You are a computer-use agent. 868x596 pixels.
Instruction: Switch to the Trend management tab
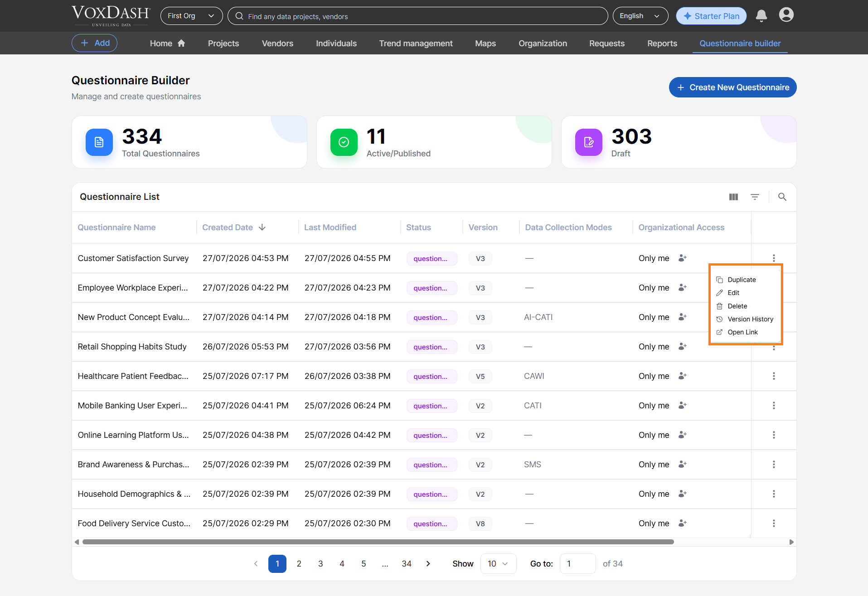tap(416, 44)
